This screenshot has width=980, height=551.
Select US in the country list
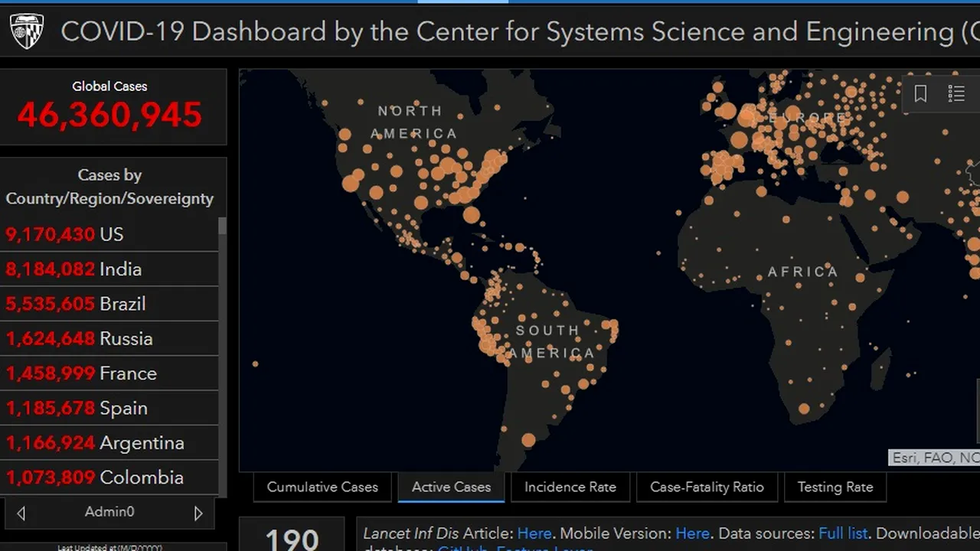tap(109, 234)
